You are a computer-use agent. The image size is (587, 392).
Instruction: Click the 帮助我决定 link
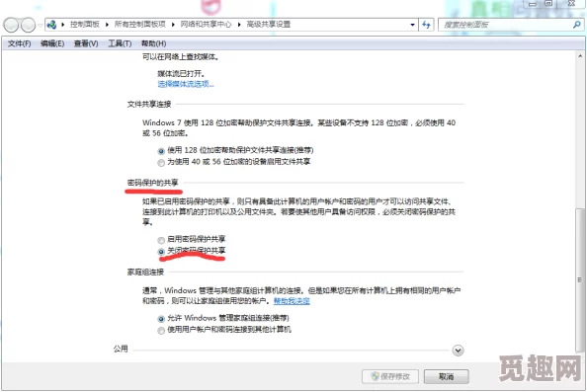coord(292,301)
